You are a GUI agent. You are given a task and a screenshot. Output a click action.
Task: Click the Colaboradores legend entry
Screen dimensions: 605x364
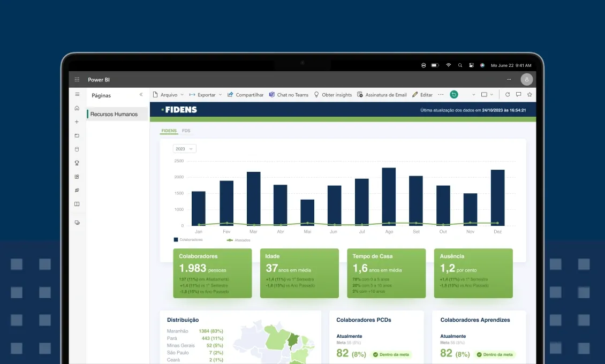[x=188, y=240]
